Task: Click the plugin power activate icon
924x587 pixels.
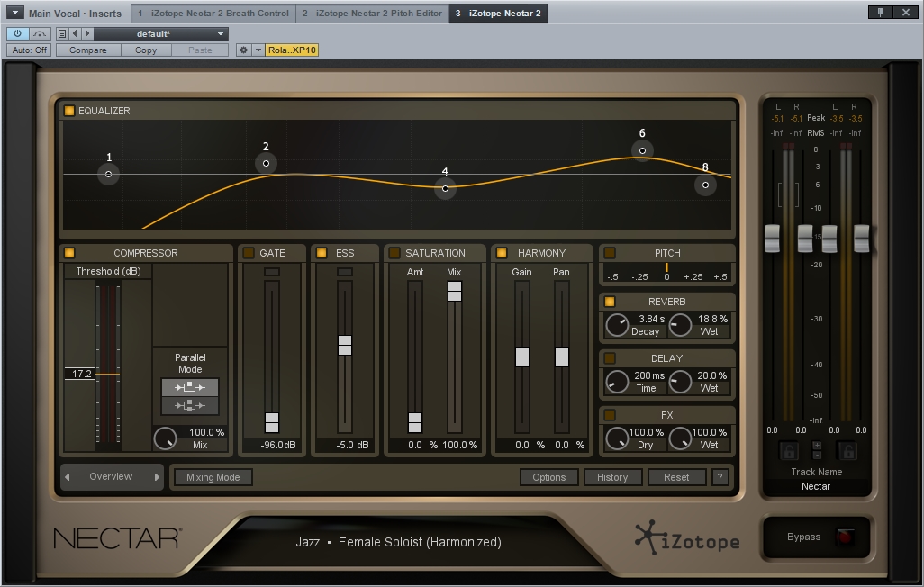Action: click(x=17, y=33)
